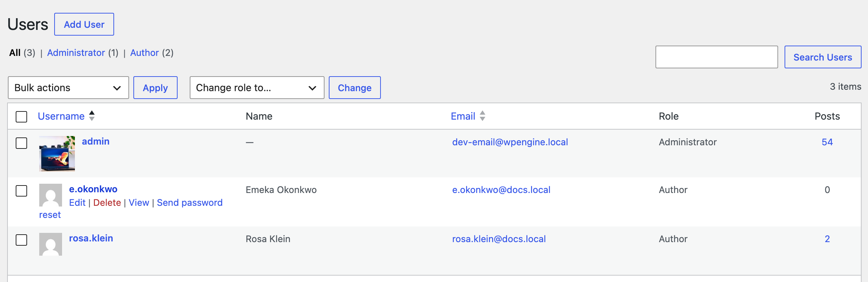868x282 pixels.
Task: View admin's 54 posts
Action: (x=827, y=142)
